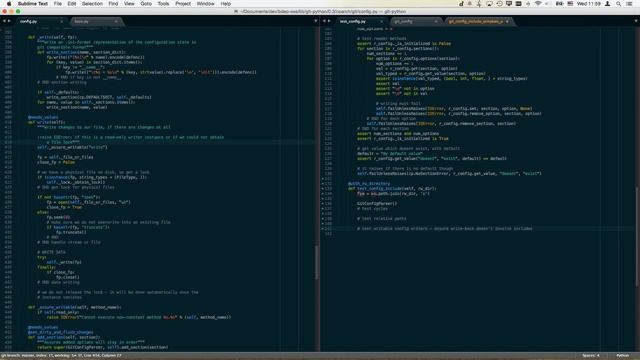
Task: Click the 'GitConfigParser()' line in right pane
Action: [x=377, y=204]
